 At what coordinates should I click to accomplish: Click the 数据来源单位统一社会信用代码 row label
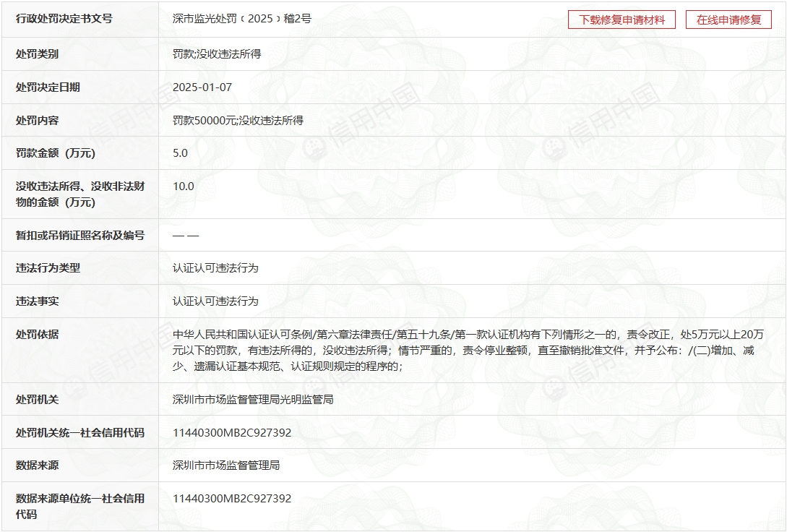click(x=80, y=506)
